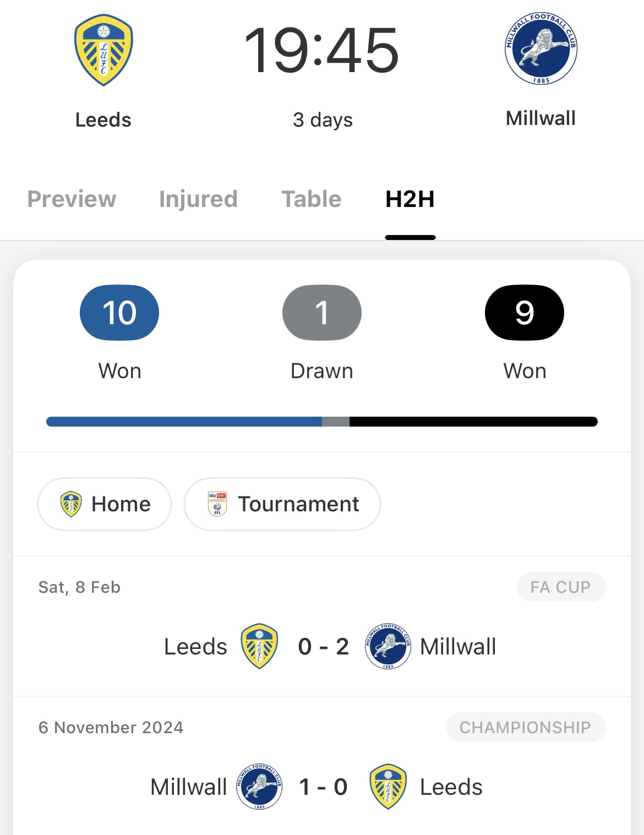This screenshot has width=644, height=835.
Task: Tap Leeds crest in the FA Cup result
Action: pos(259,646)
